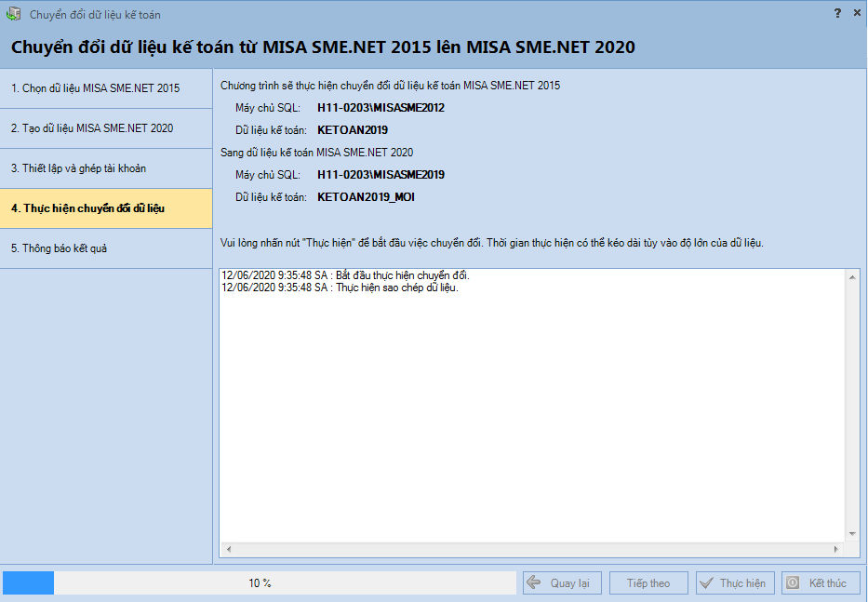This screenshot has width=868, height=602.
Task: Click the window title 'Chuyển đổi dữ liệu kế toán'
Action: point(95,15)
